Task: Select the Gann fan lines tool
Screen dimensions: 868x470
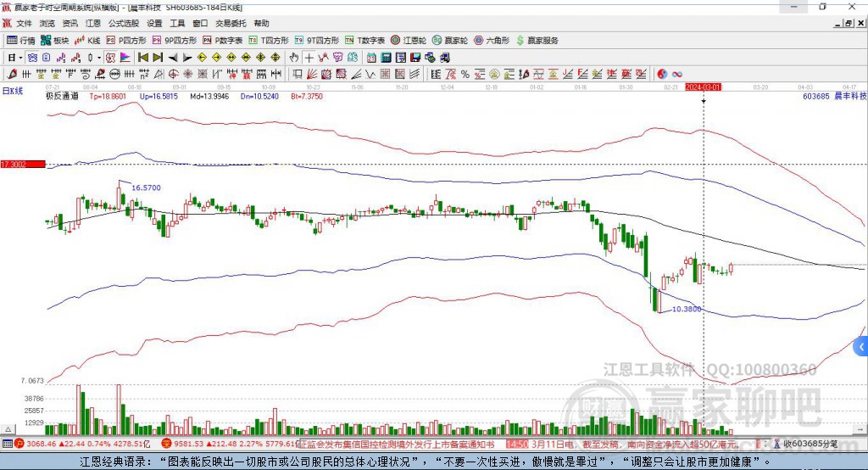Action: [311, 74]
